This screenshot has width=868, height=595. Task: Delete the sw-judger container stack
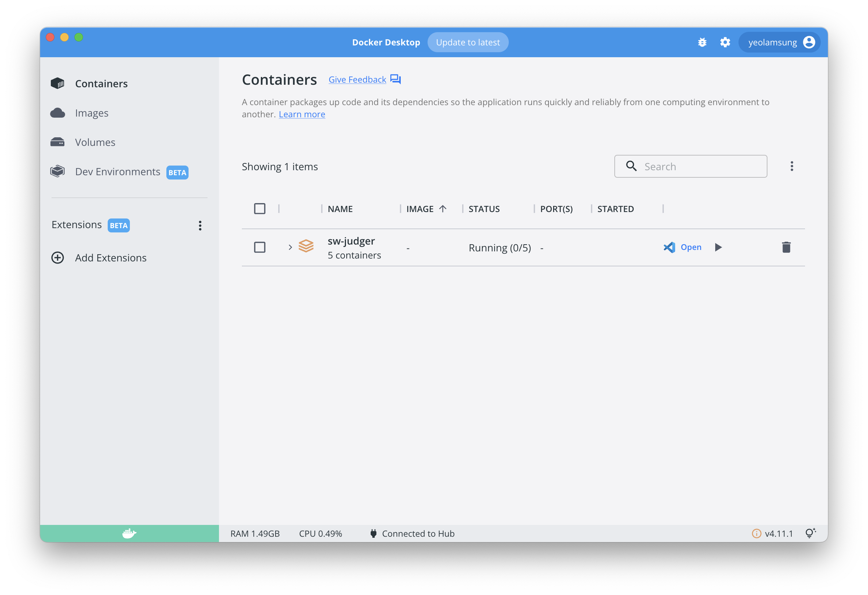(x=786, y=247)
